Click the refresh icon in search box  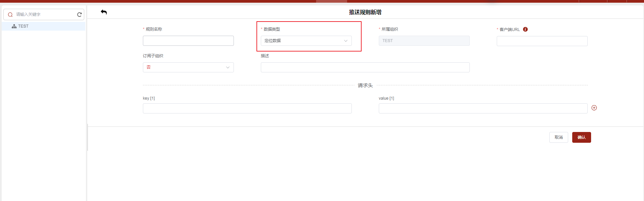pyautogui.click(x=80, y=14)
